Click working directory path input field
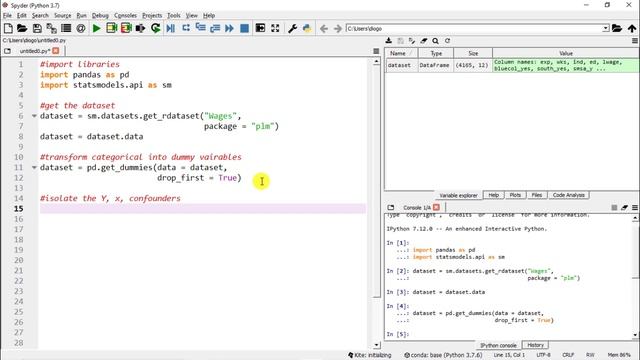Image resolution: width=640 pixels, height=360 pixels. pyautogui.click(x=474, y=28)
